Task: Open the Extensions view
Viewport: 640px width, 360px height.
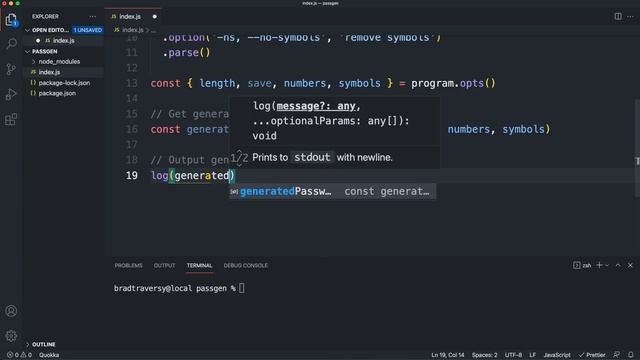Action: tap(11, 120)
